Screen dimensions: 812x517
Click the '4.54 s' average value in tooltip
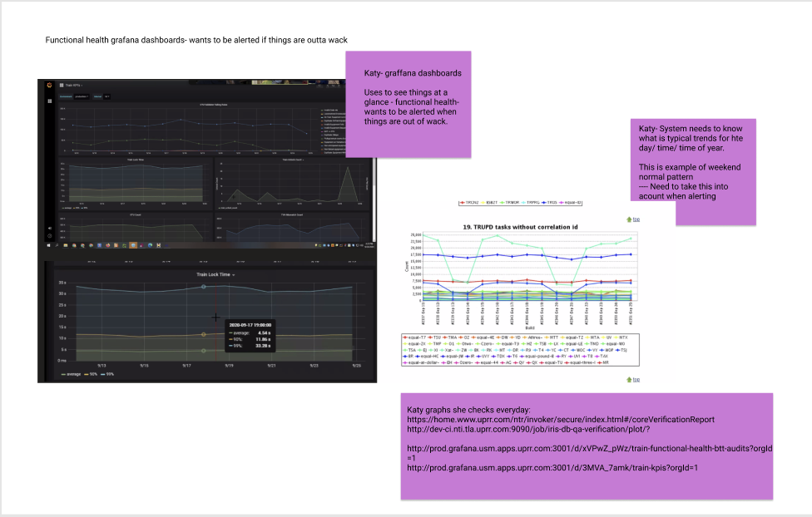coord(264,332)
